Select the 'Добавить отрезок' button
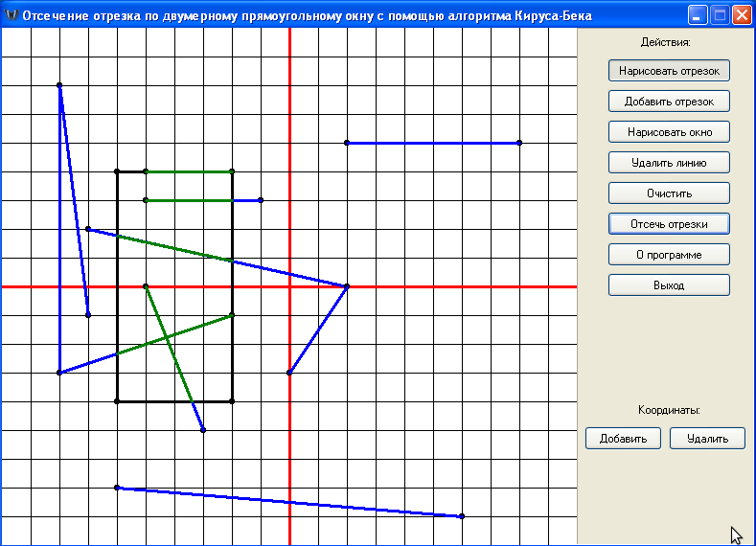This screenshot has width=756, height=546. point(669,102)
